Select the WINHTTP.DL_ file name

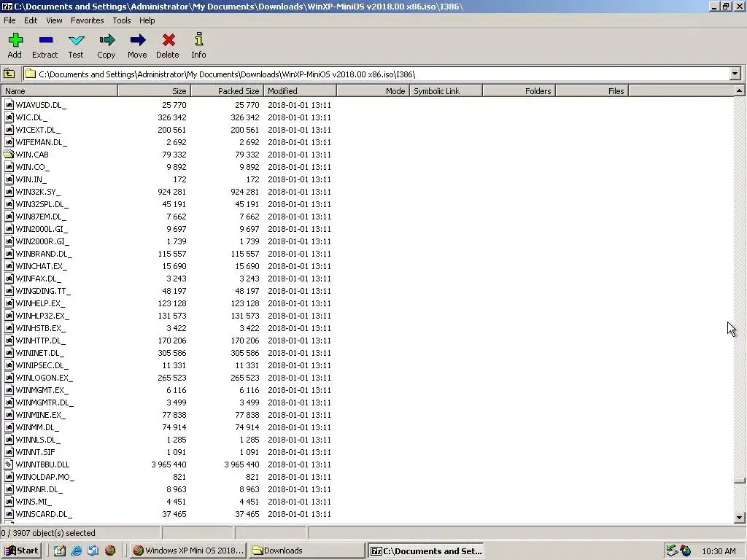coord(41,341)
